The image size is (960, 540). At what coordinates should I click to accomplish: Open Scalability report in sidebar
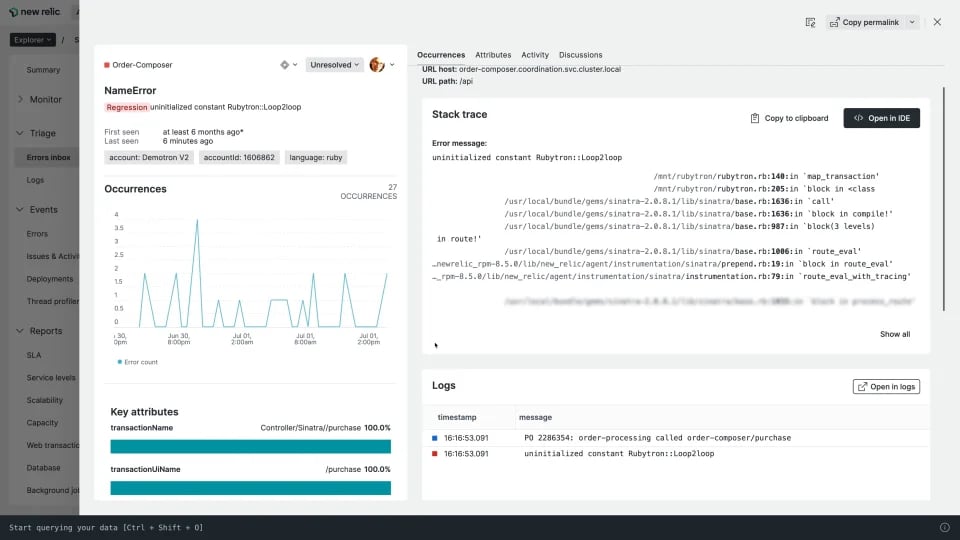tap(45, 400)
